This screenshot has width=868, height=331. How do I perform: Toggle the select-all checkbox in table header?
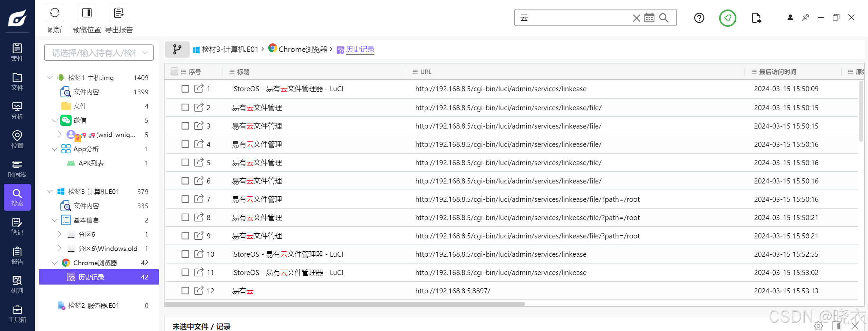pyautogui.click(x=174, y=72)
